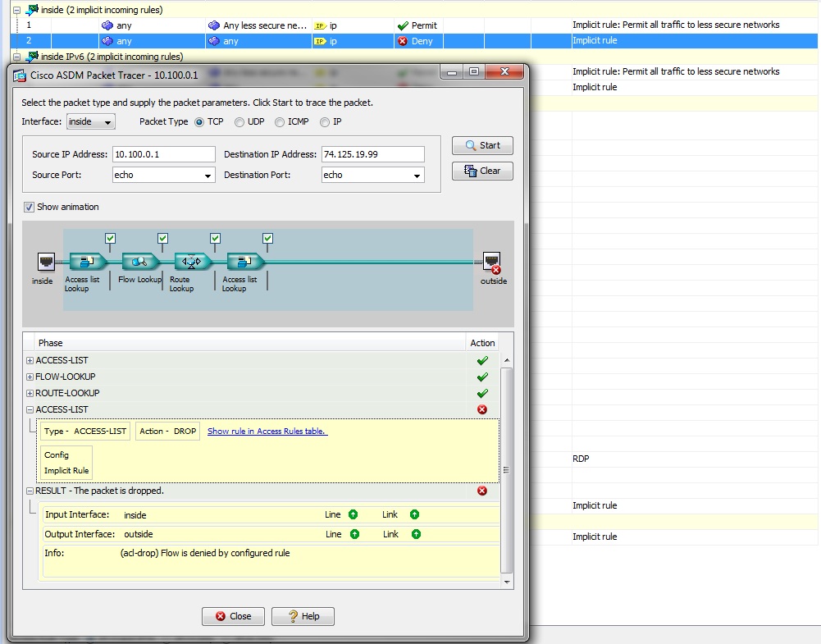821x644 pixels.
Task: Click the outside interface icon with red X
Action: point(492,262)
